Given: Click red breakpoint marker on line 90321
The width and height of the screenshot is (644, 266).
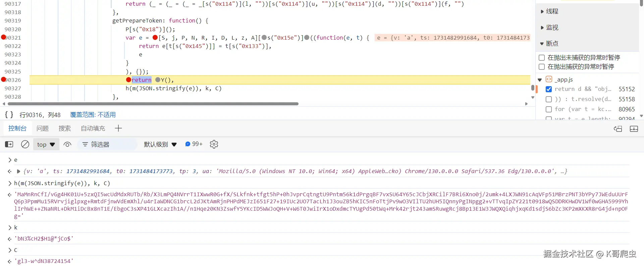Looking at the screenshot, I should point(4,37).
